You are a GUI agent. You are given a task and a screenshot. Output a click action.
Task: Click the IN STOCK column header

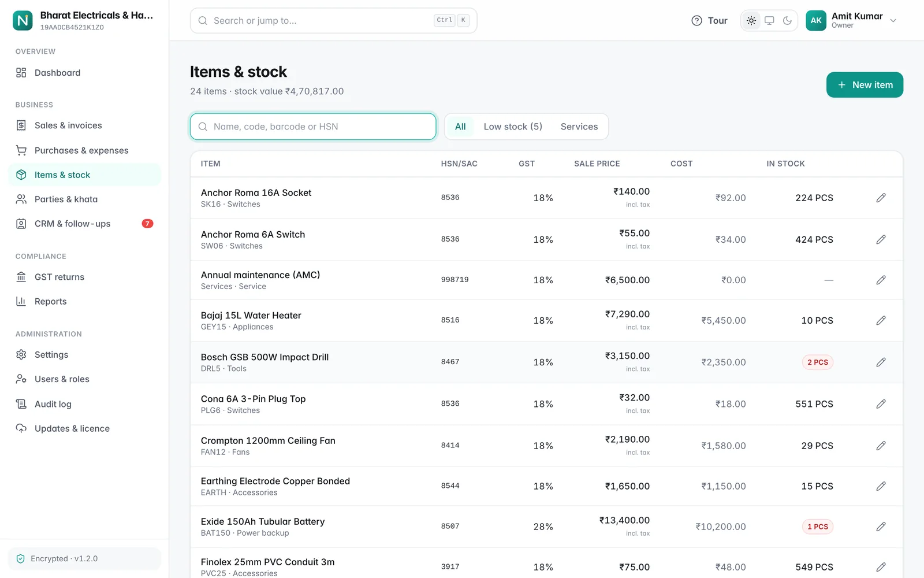click(x=785, y=164)
